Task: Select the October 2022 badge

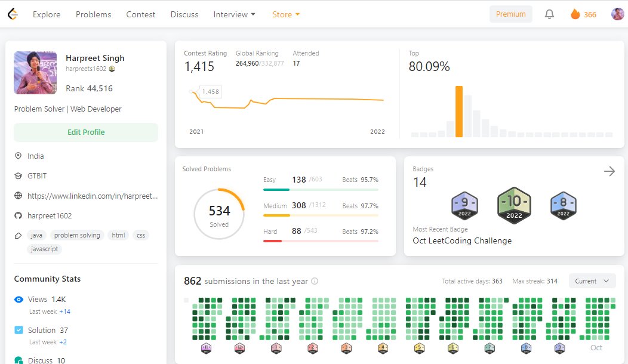Action: click(x=514, y=205)
